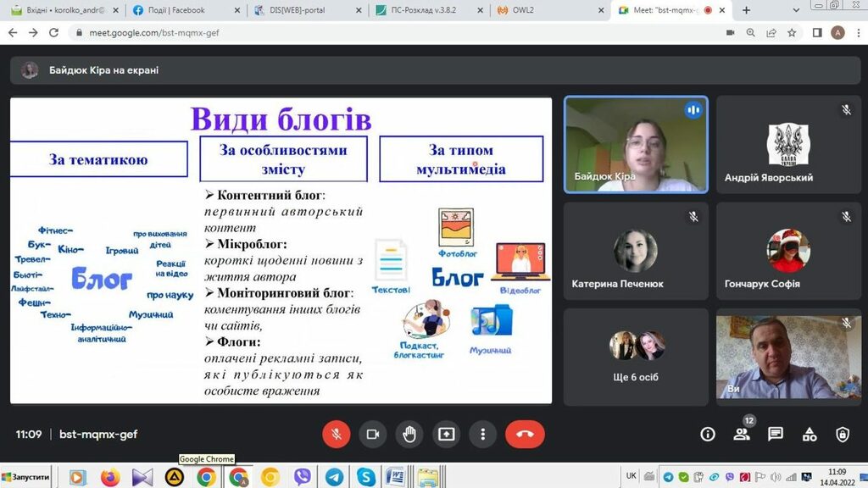
Task: Open Telegram from the taskbar
Action: pyautogui.click(x=334, y=477)
